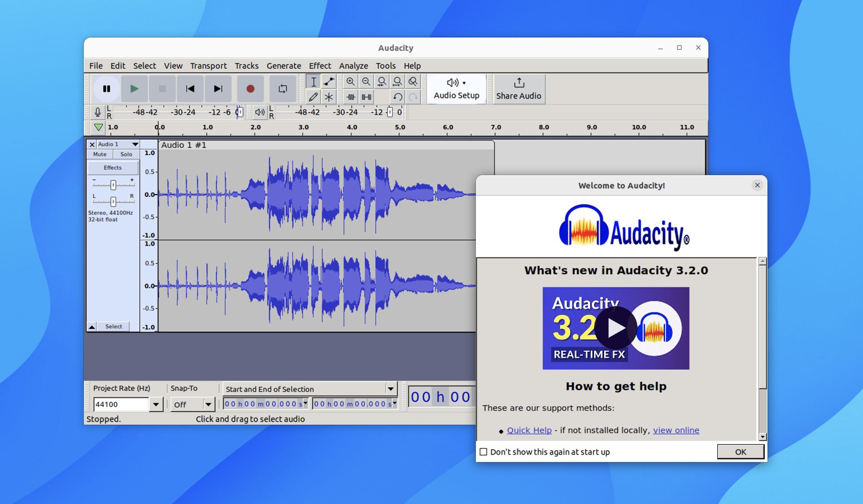Expand the Project Rate dropdown
863x504 pixels.
coord(156,404)
